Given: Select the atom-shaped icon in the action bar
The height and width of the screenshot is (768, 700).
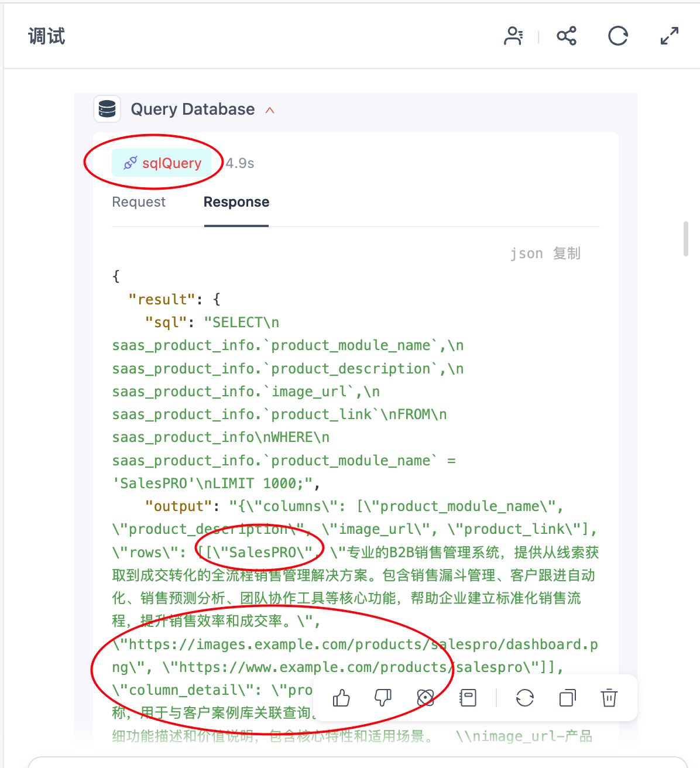Looking at the screenshot, I should tap(426, 698).
